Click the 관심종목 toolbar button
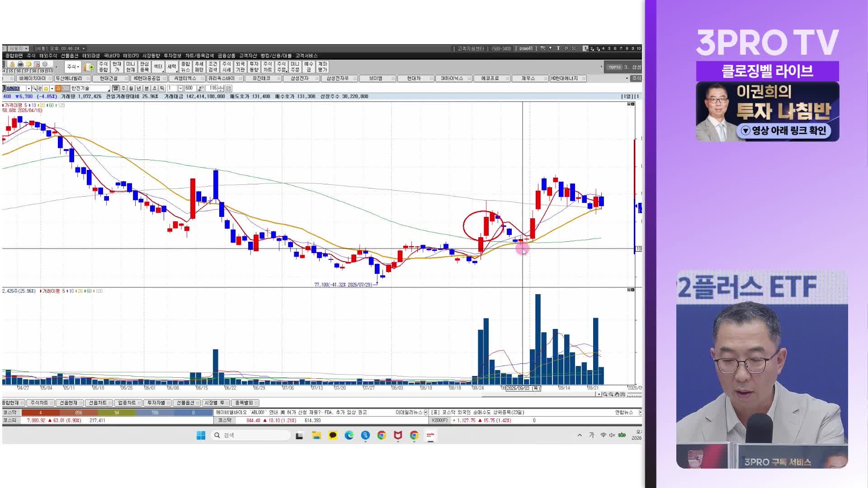The width and height of the screenshot is (868, 488). tap(144, 67)
